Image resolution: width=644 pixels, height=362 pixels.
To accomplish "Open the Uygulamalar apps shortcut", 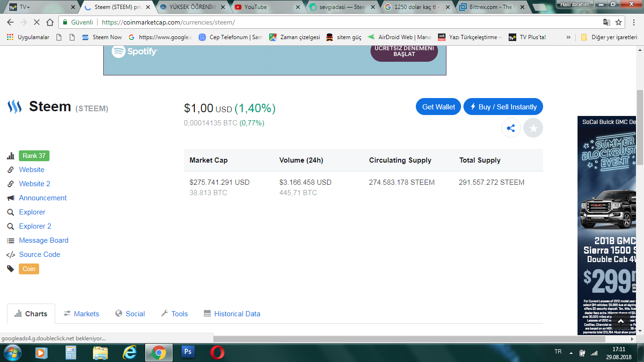I will [x=28, y=37].
